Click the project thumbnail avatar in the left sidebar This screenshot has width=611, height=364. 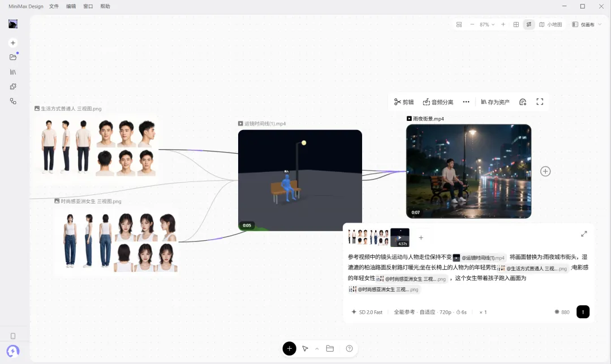click(13, 24)
